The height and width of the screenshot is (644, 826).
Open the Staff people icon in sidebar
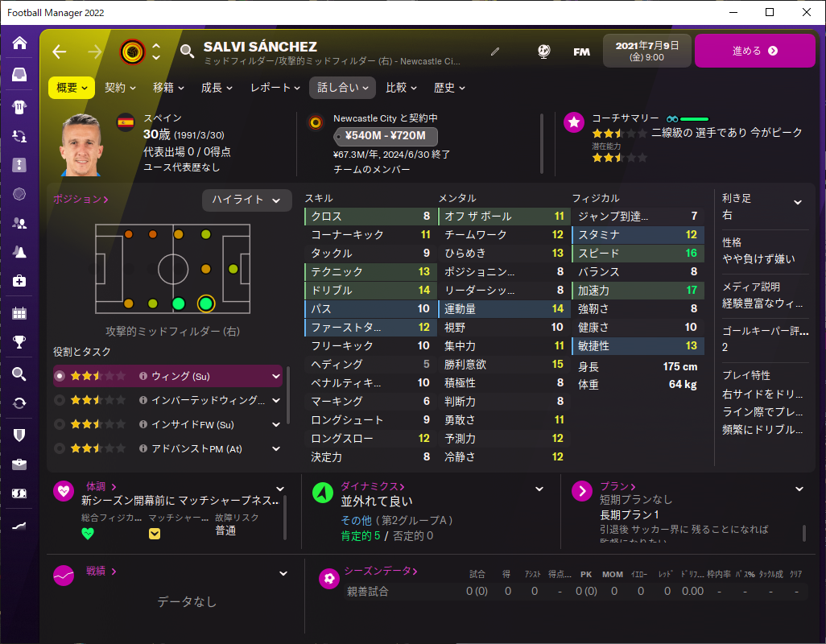[x=19, y=223]
